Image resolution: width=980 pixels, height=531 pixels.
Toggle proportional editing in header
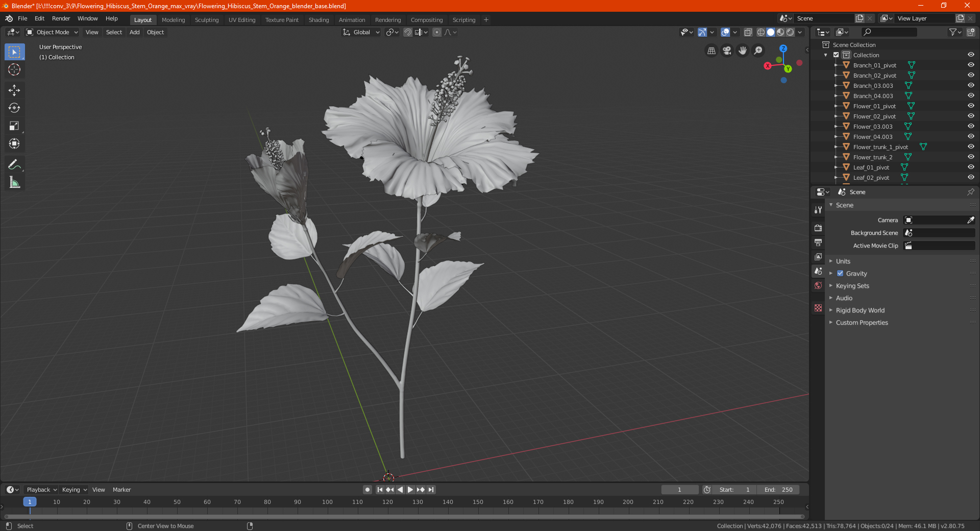pos(437,32)
